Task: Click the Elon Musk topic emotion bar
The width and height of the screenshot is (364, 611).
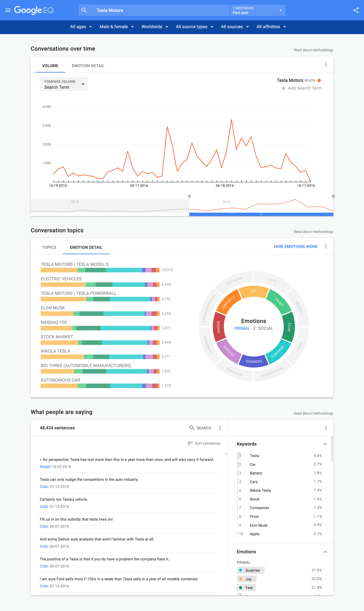Action: click(x=100, y=314)
